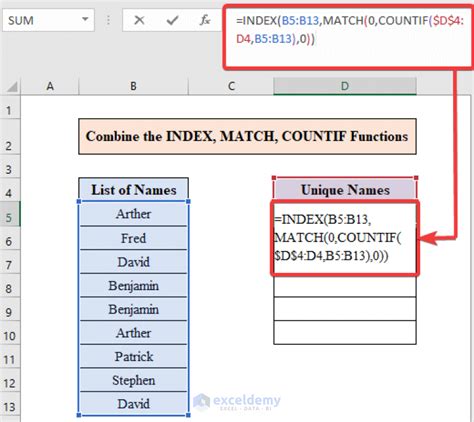The height and width of the screenshot is (422, 474).
Task: Click the title cell about INDEX, MATCH, COUNTIF
Action: point(247,136)
